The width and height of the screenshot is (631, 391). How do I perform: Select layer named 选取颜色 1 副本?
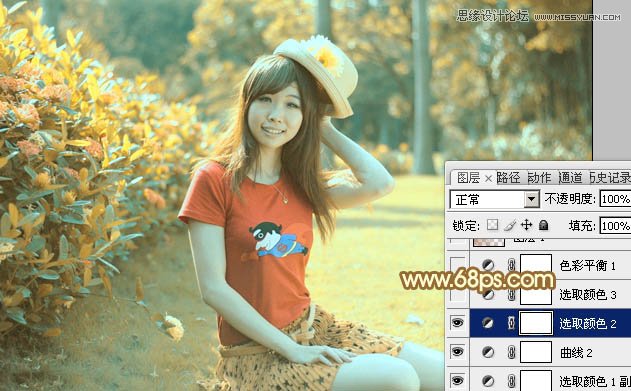pos(595,381)
